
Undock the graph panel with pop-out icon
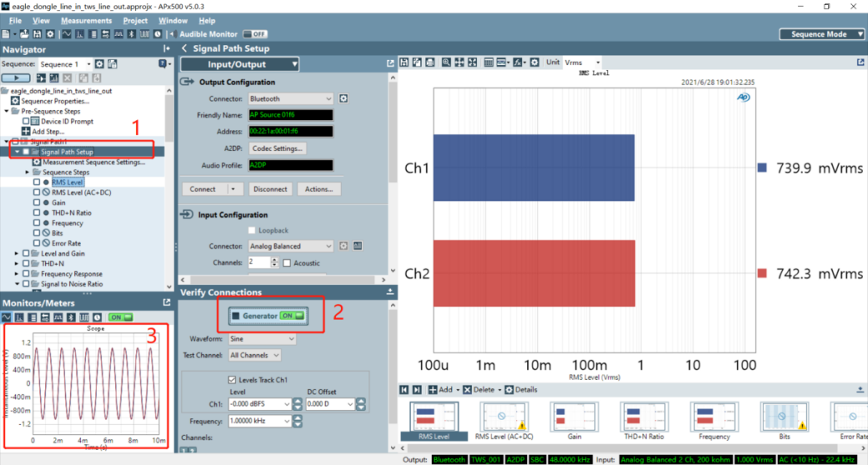[860, 63]
